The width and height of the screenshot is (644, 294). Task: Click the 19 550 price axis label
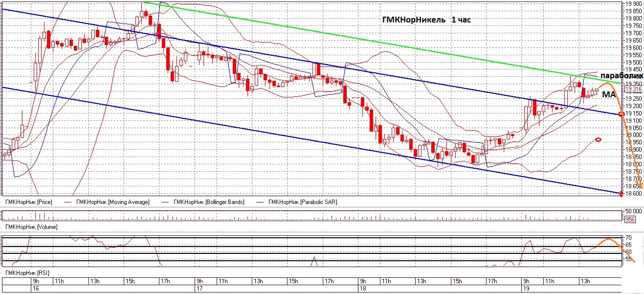pyautogui.click(x=634, y=55)
